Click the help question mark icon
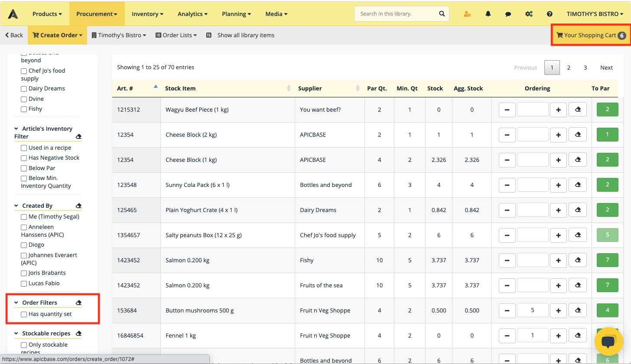The image size is (631, 364). pyautogui.click(x=550, y=14)
